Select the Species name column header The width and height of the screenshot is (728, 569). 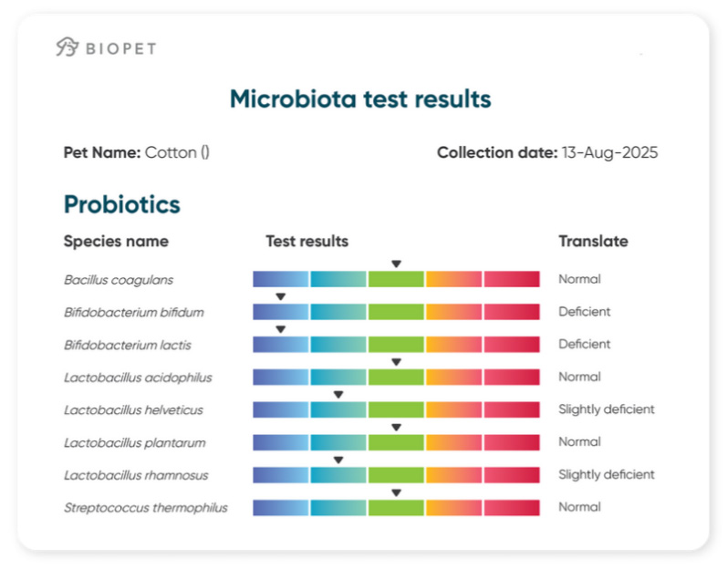[116, 242]
